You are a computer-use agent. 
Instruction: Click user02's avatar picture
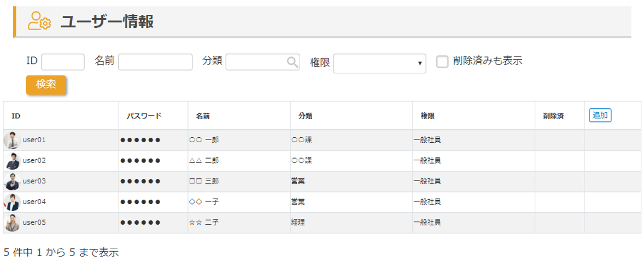click(x=12, y=161)
